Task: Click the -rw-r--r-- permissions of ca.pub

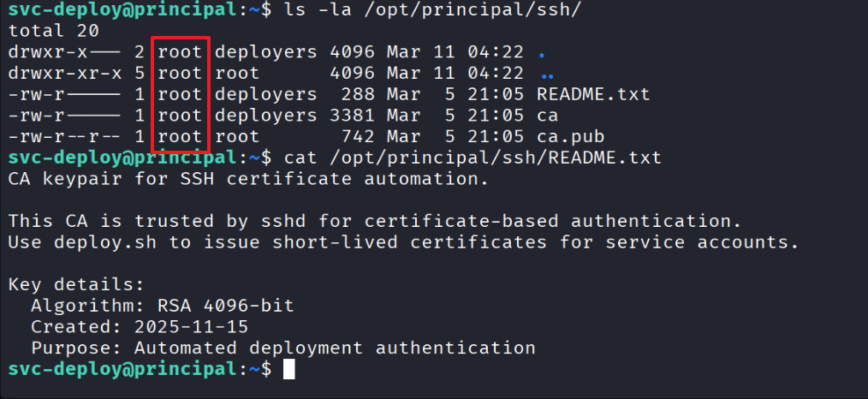Action: [65, 136]
